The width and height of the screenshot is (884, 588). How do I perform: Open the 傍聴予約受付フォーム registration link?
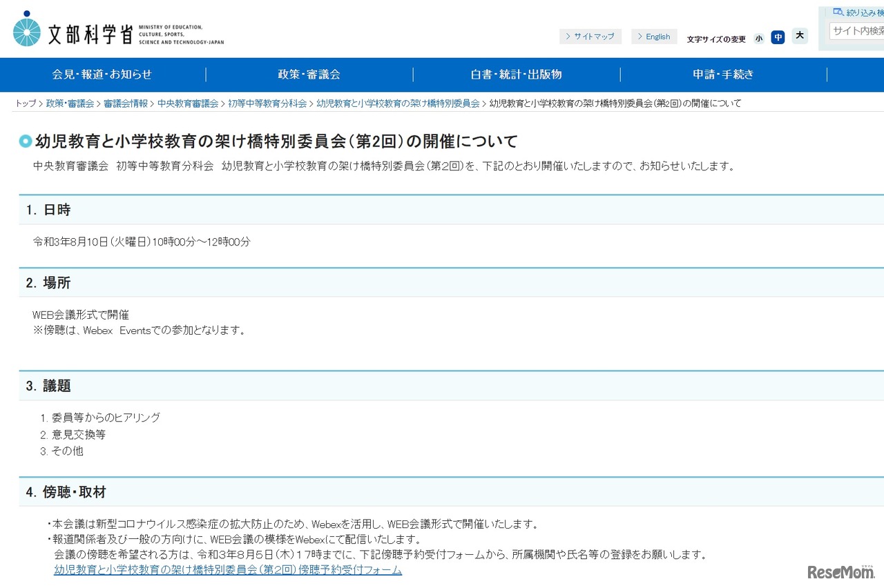[x=228, y=570]
